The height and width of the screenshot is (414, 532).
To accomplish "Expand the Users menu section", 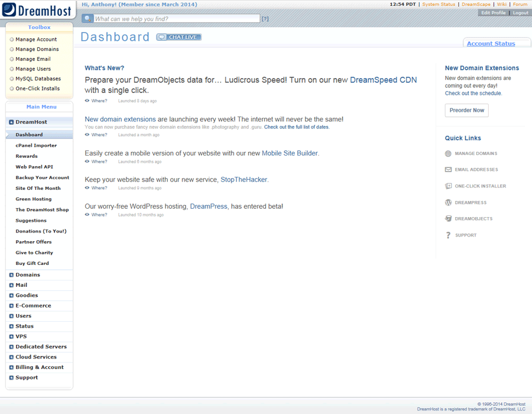I will pyautogui.click(x=11, y=316).
